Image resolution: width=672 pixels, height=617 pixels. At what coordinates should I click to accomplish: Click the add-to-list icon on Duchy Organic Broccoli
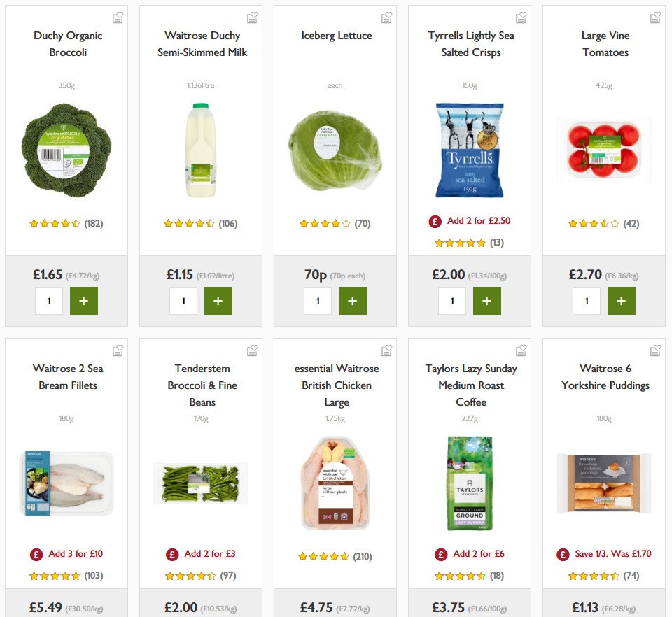click(118, 17)
